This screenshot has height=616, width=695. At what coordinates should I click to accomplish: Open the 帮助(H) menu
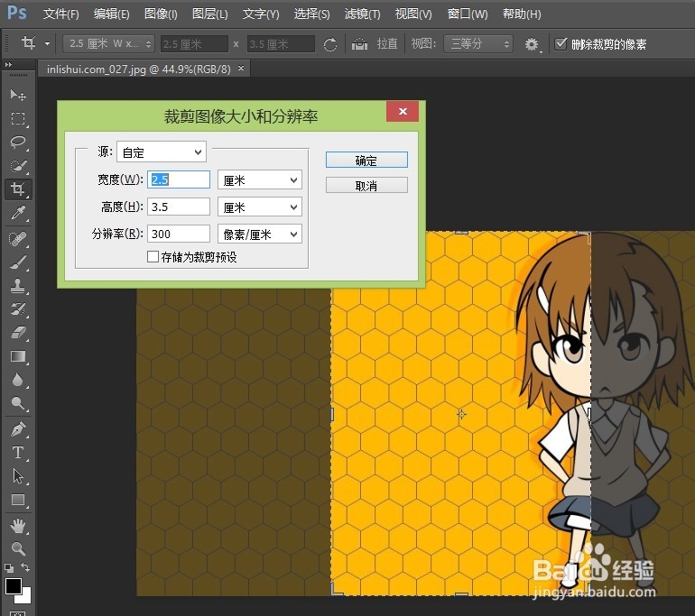[x=522, y=14]
